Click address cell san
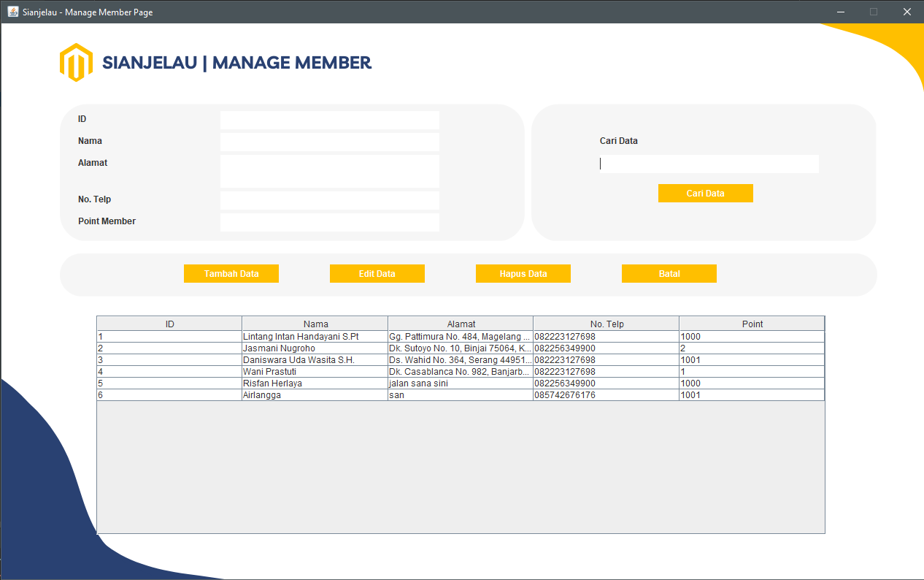The width and height of the screenshot is (924, 580). coord(461,395)
